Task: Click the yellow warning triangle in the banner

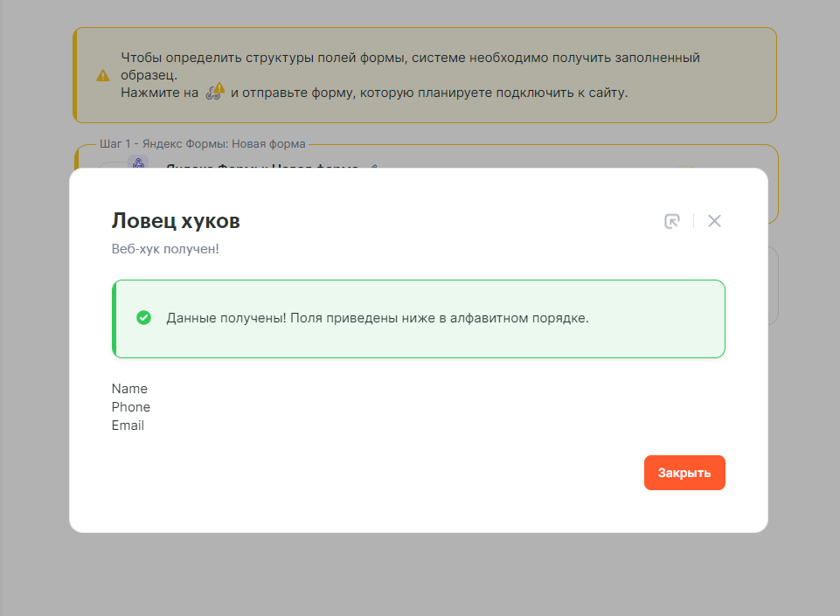Action: [x=103, y=75]
